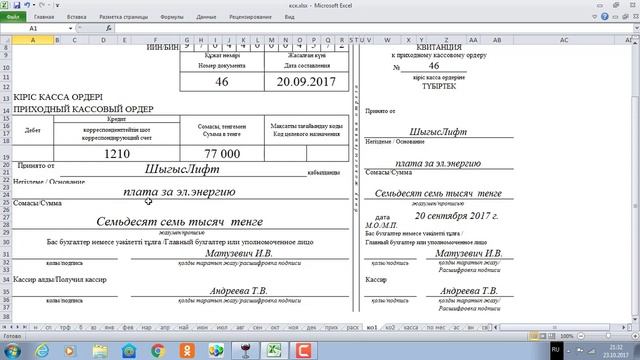
Task: Select column D header
Action: pyautogui.click(x=103, y=40)
